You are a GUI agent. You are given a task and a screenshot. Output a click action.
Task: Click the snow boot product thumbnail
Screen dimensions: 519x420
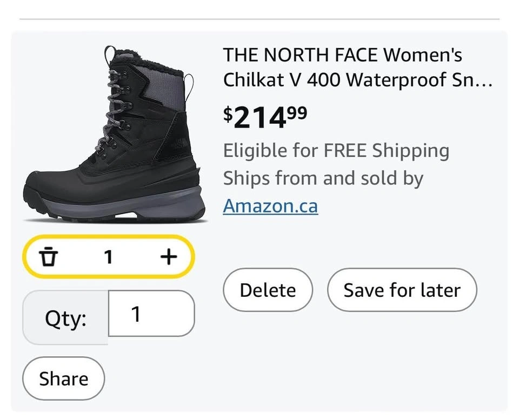tap(114, 135)
